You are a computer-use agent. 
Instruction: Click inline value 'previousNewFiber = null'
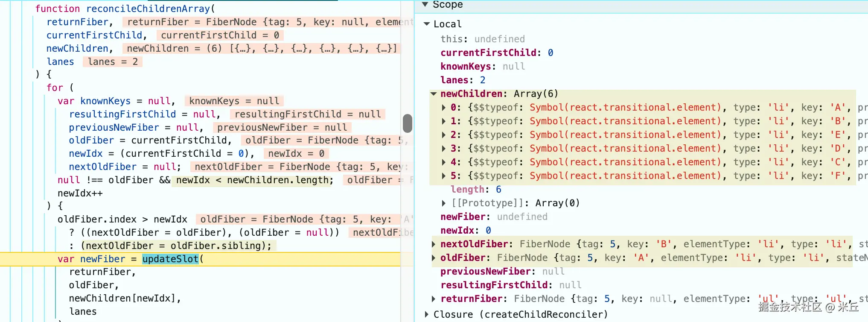tap(282, 127)
